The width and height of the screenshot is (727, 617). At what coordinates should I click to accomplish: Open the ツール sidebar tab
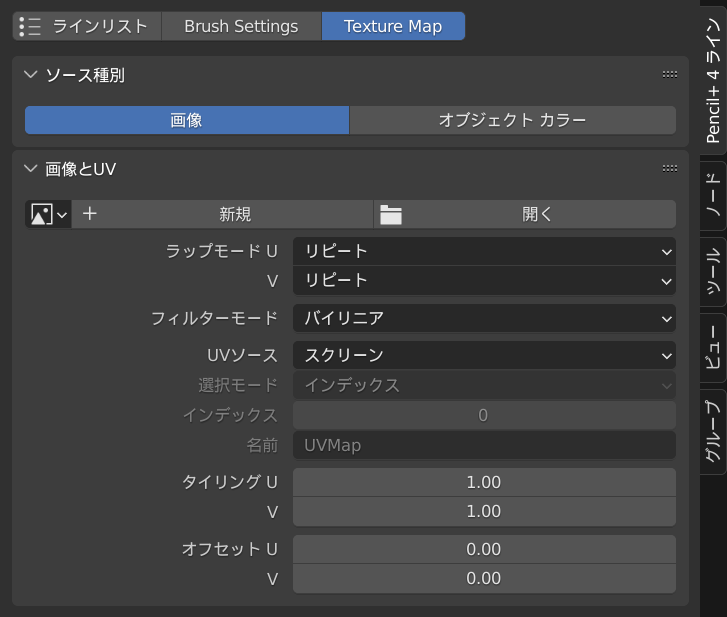click(x=712, y=271)
